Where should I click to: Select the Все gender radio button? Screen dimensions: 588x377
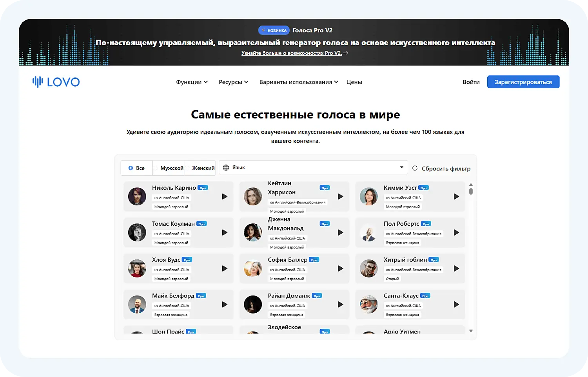click(131, 168)
